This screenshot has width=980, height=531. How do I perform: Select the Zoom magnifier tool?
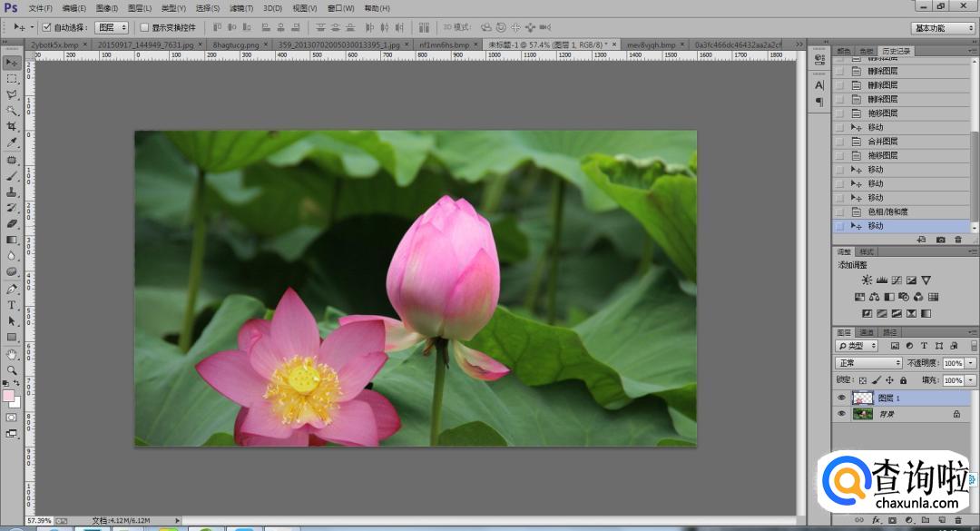[x=12, y=370]
